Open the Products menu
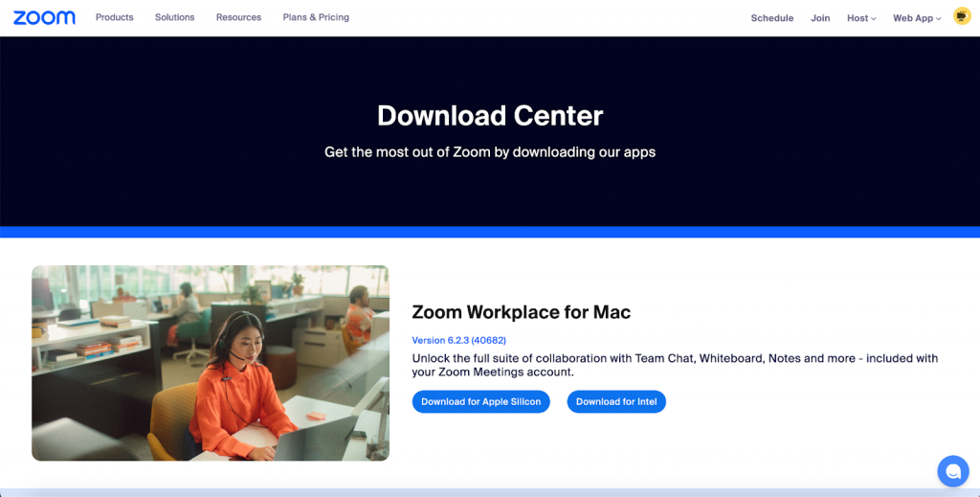 tap(115, 17)
